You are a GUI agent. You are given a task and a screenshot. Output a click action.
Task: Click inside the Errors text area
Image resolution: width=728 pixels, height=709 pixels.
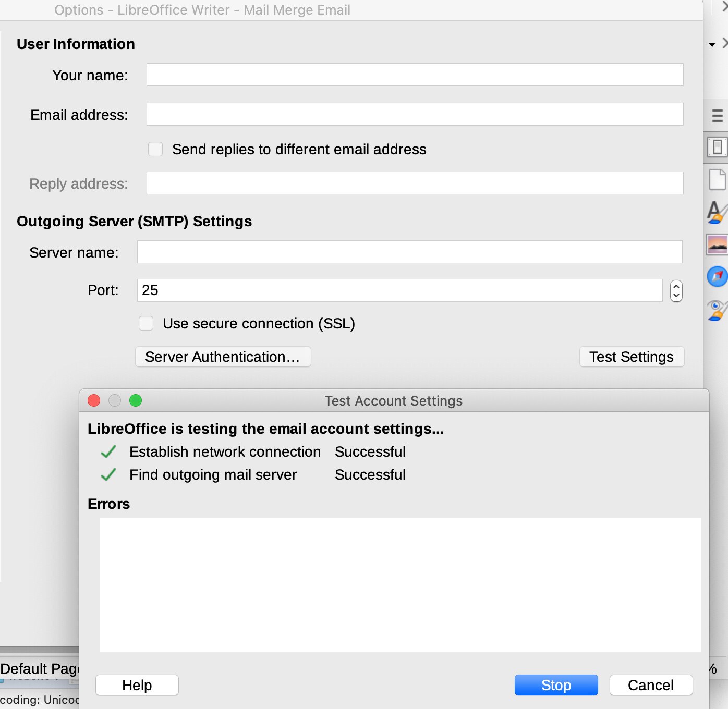click(x=400, y=584)
